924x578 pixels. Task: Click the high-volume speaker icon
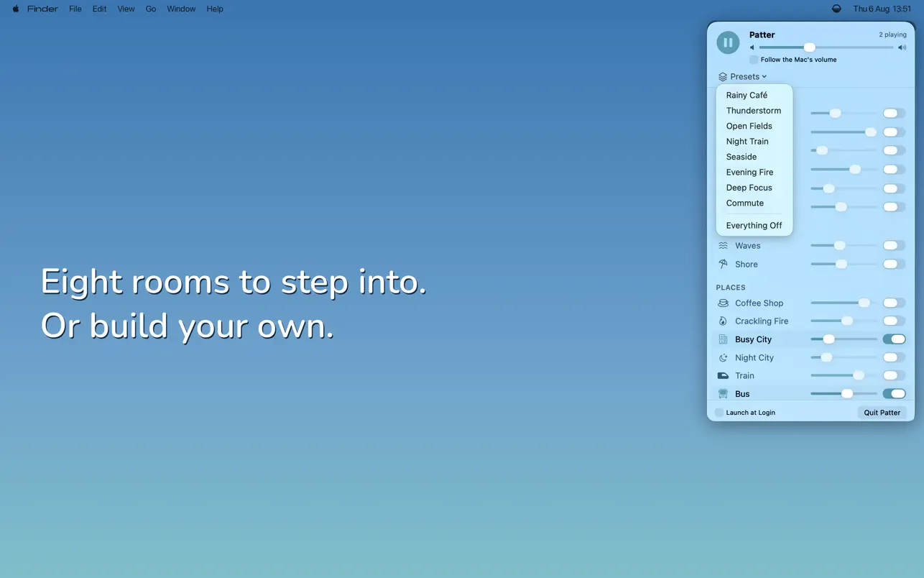902,47
